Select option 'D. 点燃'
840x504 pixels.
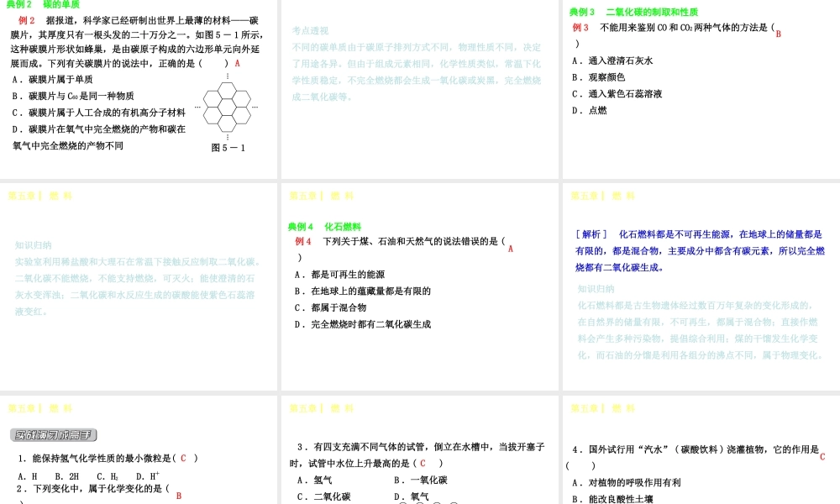point(590,110)
